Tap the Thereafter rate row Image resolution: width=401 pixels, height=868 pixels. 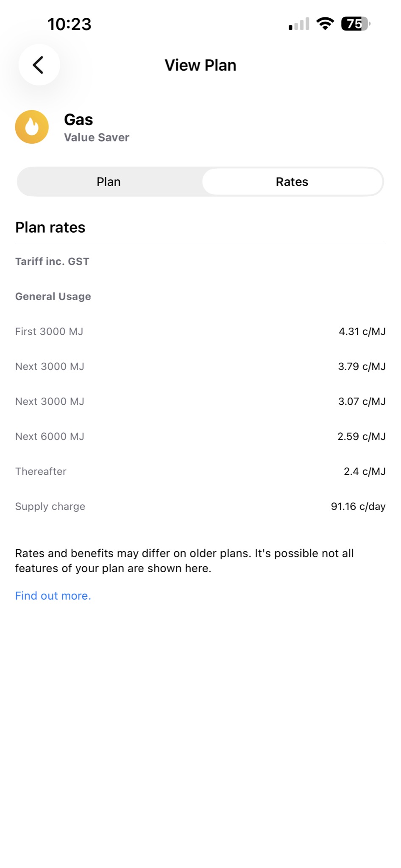(200, 471)
